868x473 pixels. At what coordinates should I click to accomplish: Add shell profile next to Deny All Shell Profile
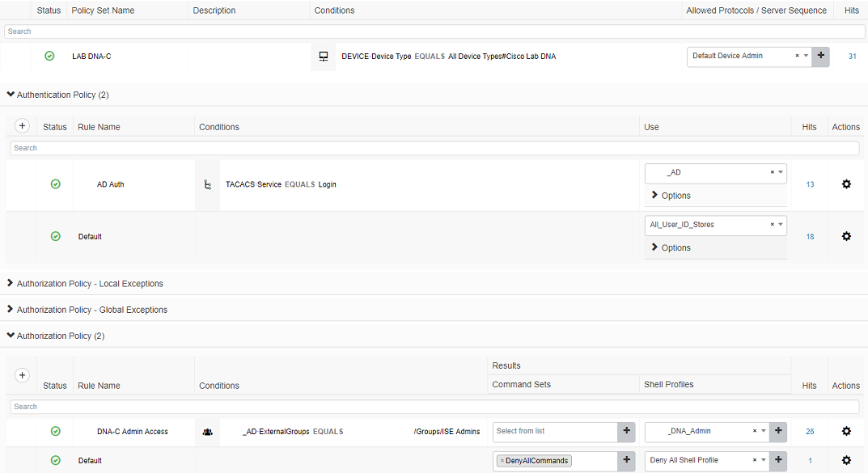tap(778, 460)
